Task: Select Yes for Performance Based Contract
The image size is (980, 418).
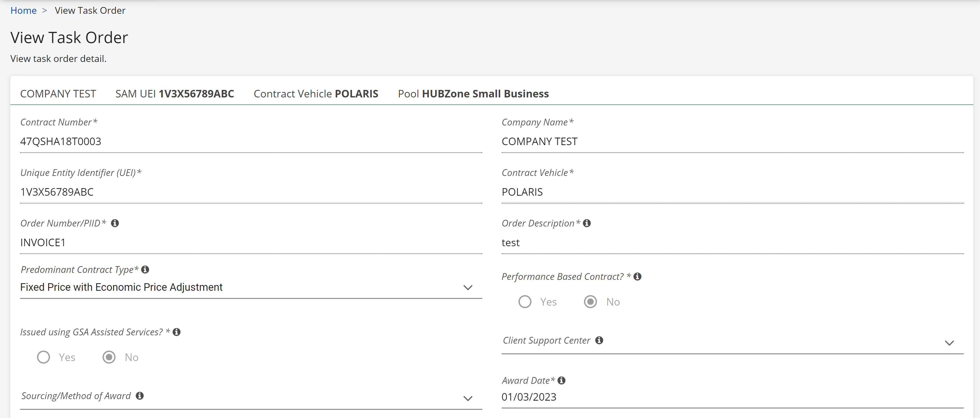Action: click(525, 302)
